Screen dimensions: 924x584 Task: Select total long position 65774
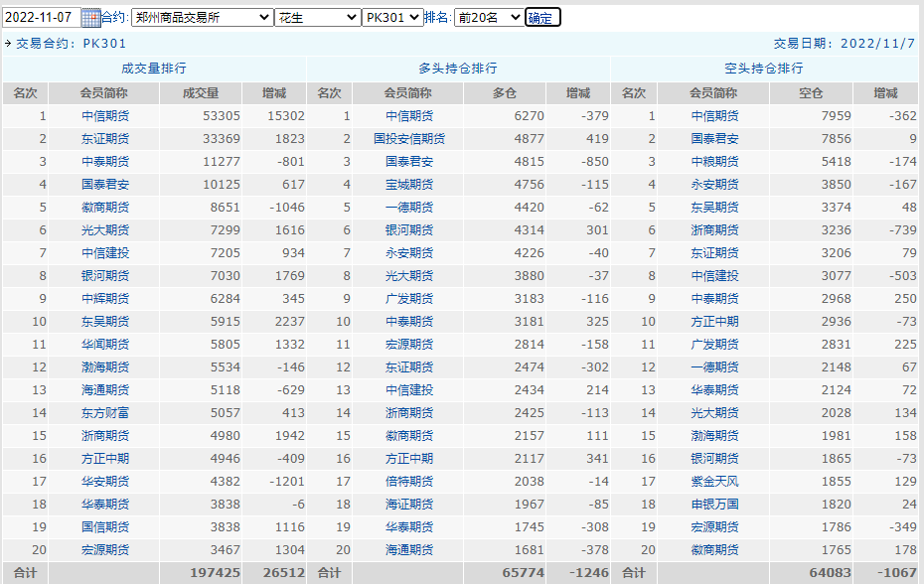click(524, 573)
